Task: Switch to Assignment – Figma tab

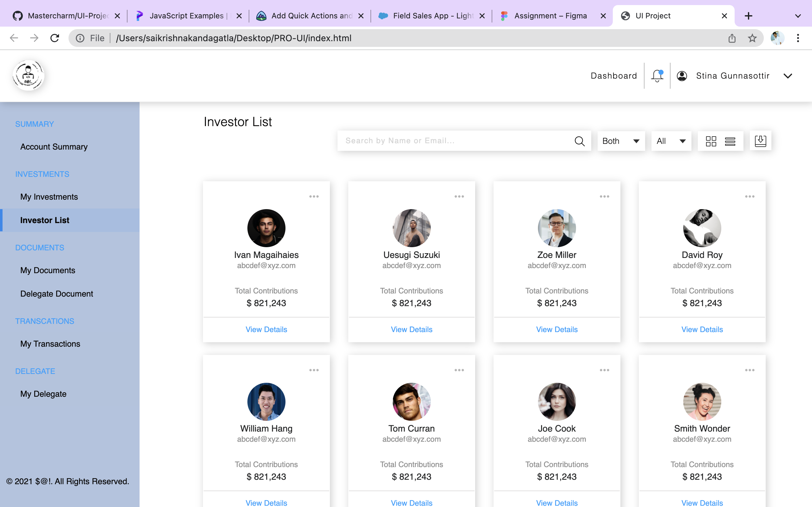Action: click(x=550, y=16)
